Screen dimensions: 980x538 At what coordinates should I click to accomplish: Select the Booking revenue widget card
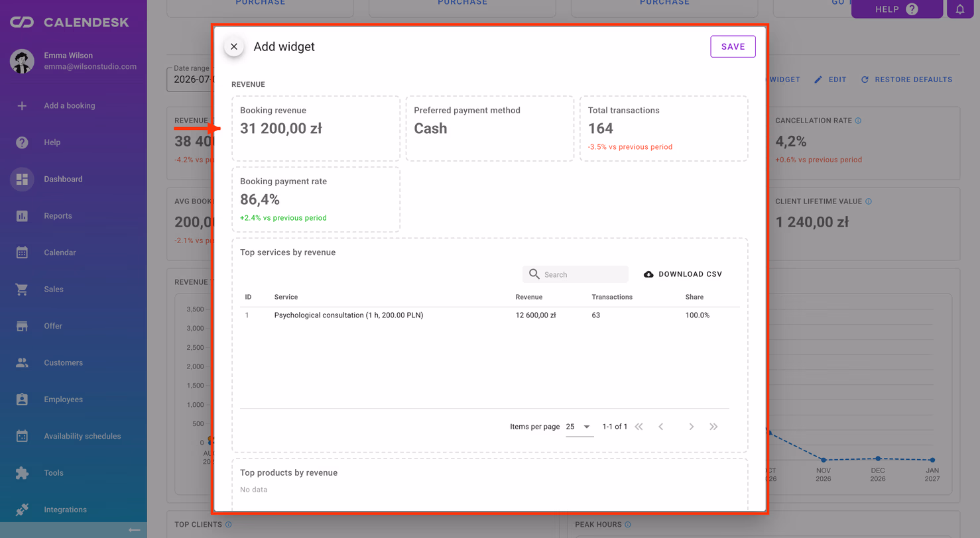click(x=316, y=129)
